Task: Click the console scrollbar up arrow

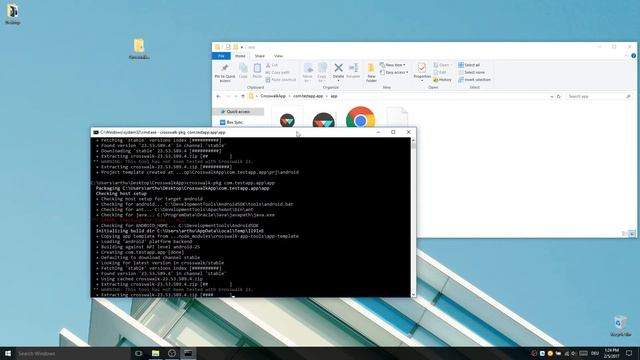Action: click(x=413, y=140)
